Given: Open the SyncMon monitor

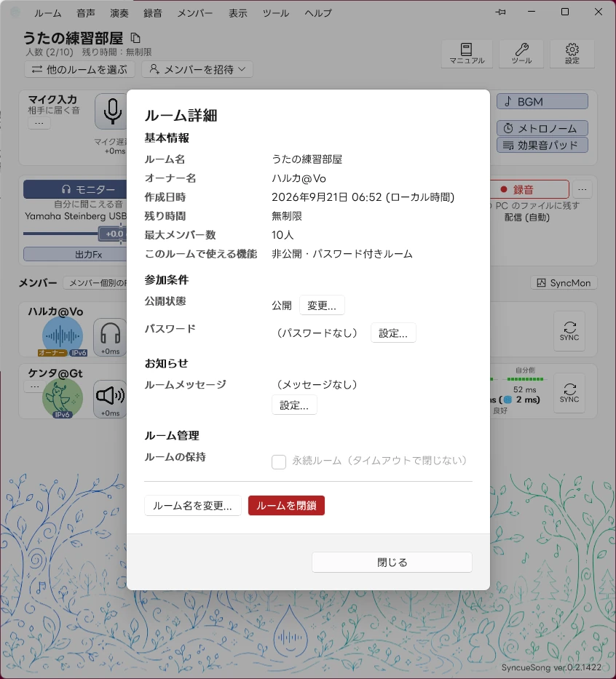Looking at the screenshot, I should pos(564,283).
